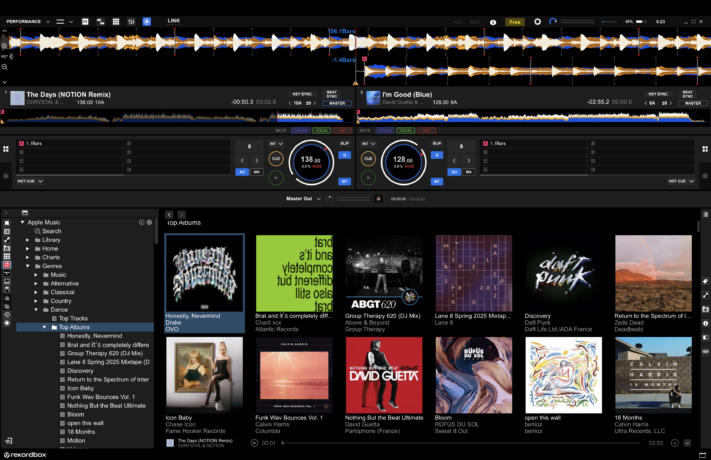Open the Bloom album by RÜFÜS DU SOL
The image size is (711, 460).
(474, 375)
